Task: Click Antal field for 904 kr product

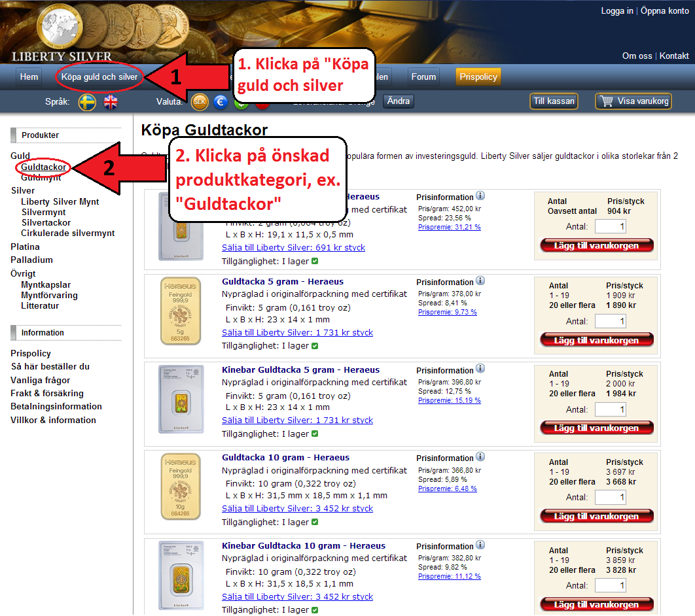Action: click(611, 226)
